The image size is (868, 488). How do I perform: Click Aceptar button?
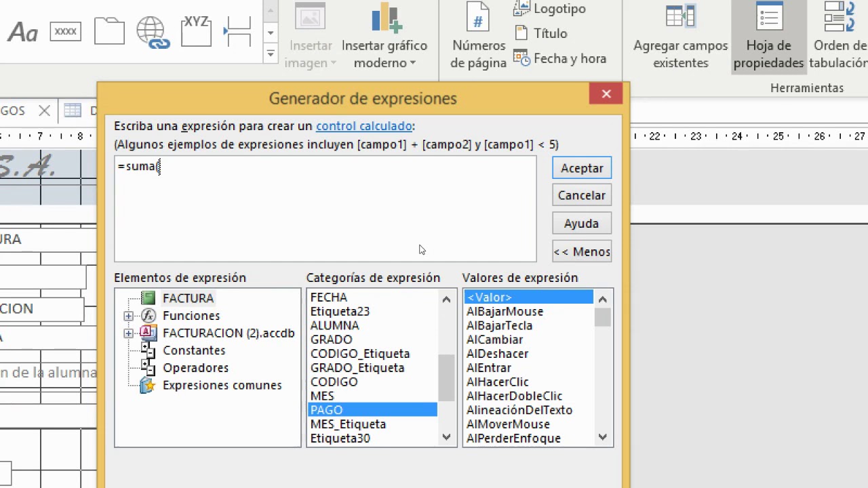(582, 168)
